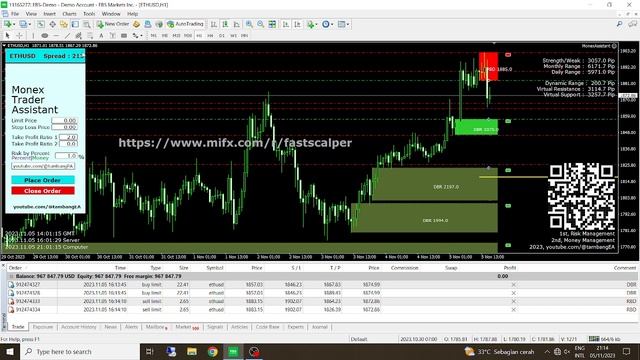Toggle the Terminal window icon
Image resolution: width=640 pixels, height=360 pixels.
click(75, 24)
